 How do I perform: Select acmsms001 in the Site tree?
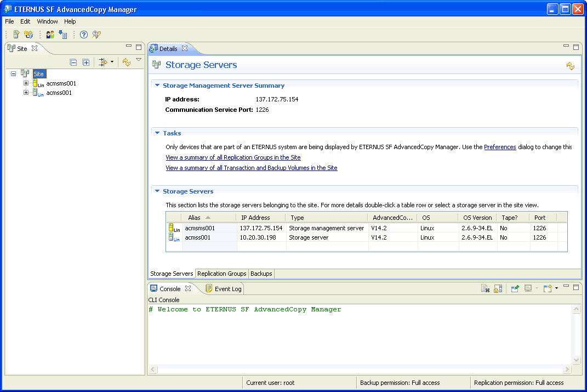click(61, 83)
